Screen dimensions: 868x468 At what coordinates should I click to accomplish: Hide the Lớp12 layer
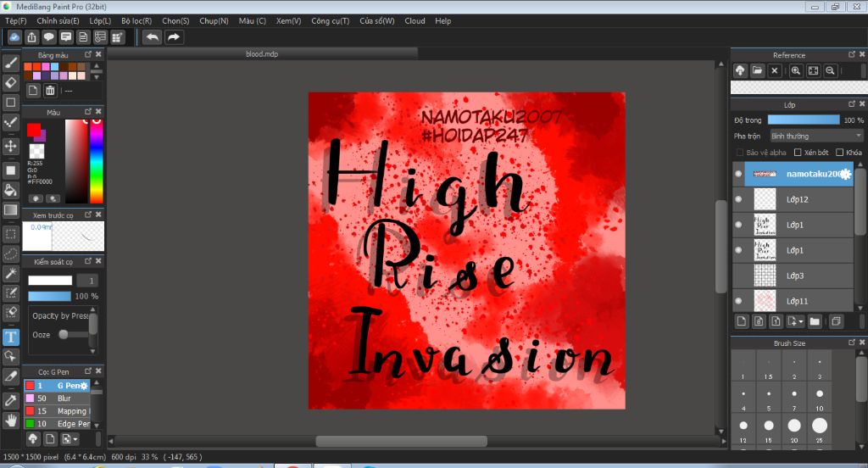pos(738,199)
